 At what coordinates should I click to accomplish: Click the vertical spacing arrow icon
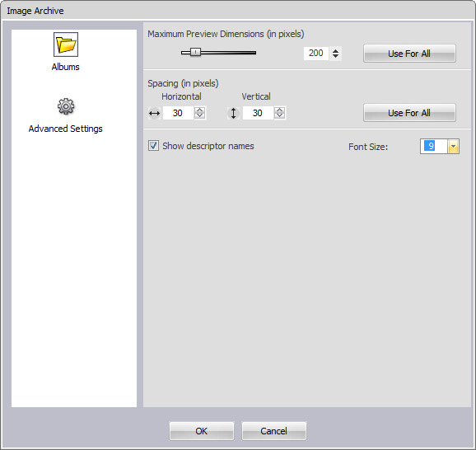[233, 114]
